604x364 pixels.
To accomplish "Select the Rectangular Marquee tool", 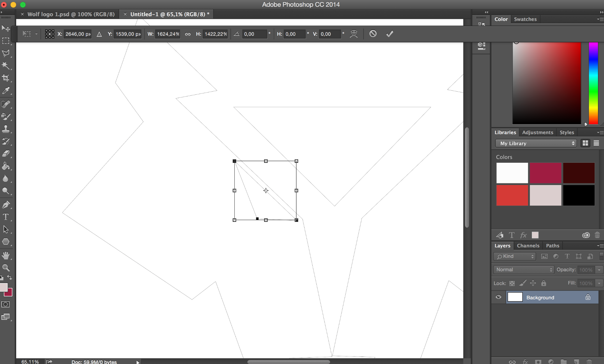I will (x=6, y=41).
